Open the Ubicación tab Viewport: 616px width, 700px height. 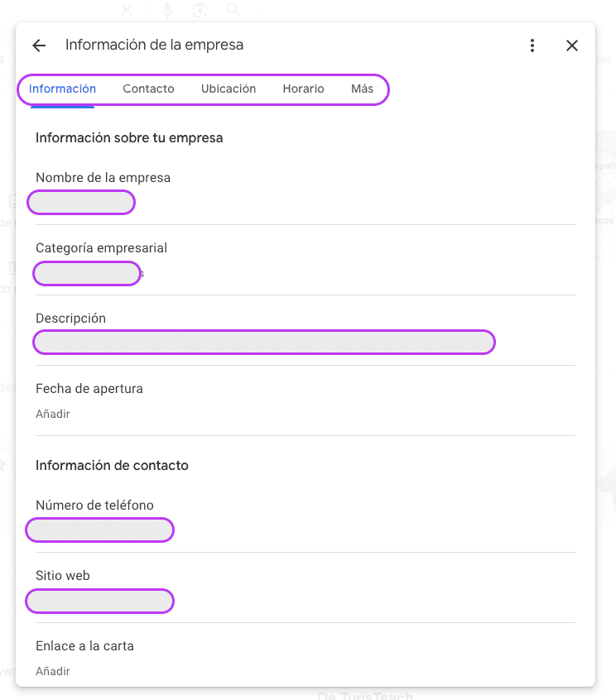(x=227, y=89)
